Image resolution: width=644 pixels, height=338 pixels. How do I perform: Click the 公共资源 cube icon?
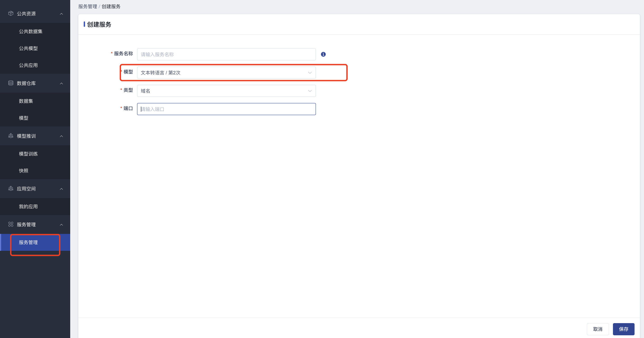click(x=11, y=14)
